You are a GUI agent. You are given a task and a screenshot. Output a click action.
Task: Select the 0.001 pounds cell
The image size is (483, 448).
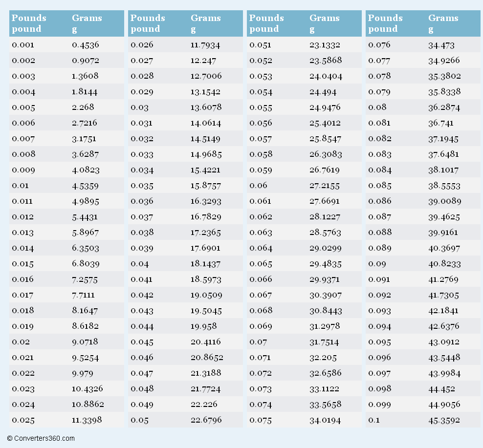(23, 44)
